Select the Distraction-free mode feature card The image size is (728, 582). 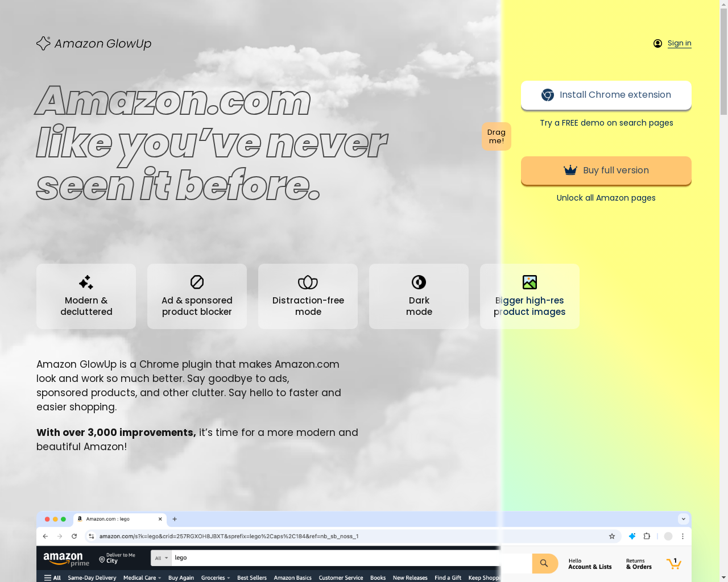point(308,296)
